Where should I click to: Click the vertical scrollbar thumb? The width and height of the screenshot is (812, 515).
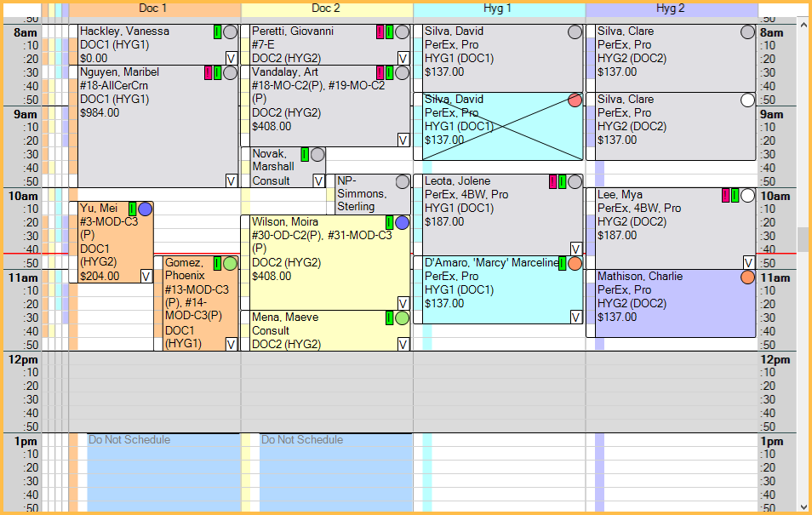(803, 240)
